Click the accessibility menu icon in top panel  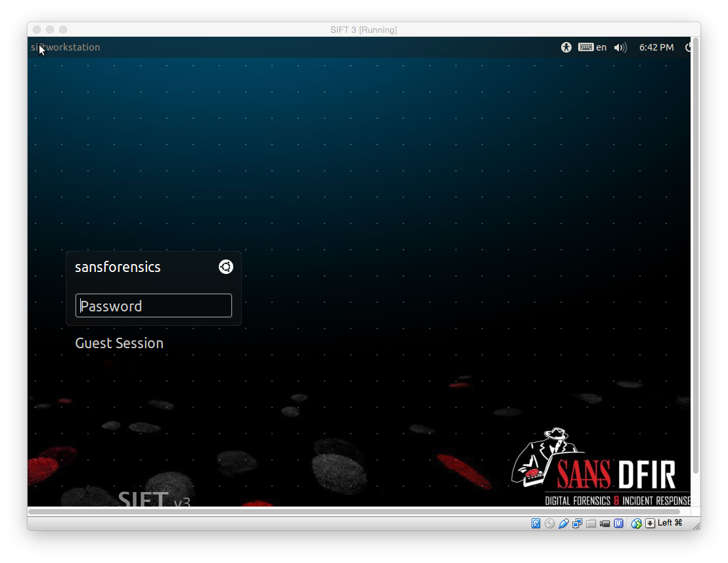[x=566, y=47]
